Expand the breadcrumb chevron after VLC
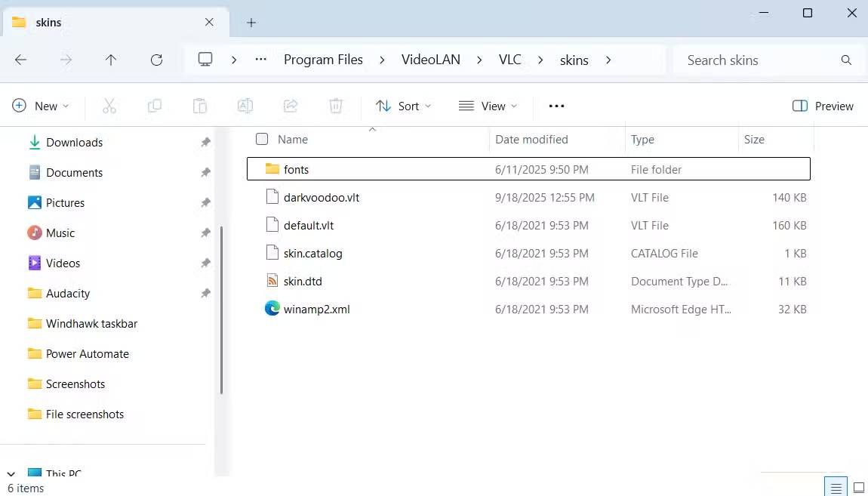868x496 pixels. 540,60
